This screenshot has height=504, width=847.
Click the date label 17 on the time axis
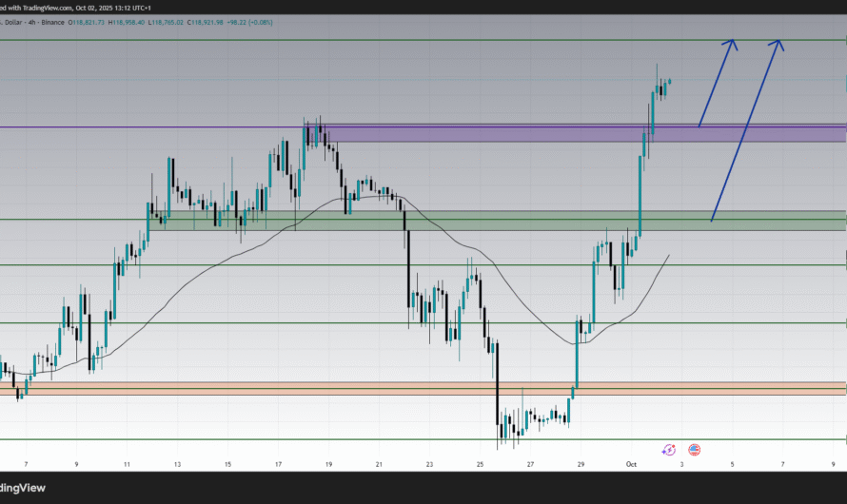point(278,464)
